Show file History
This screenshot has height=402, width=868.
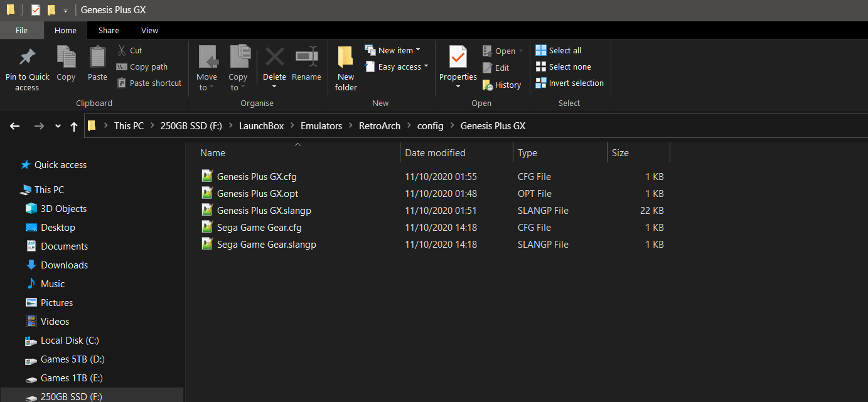[501, 85]
